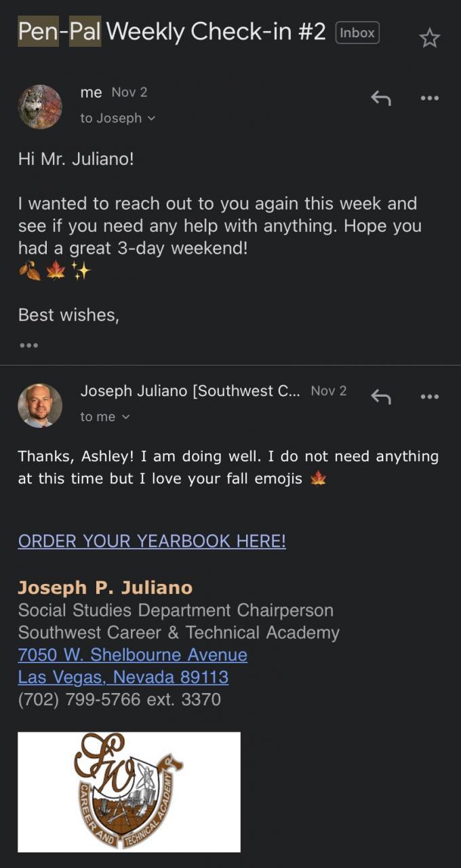The height and width of the screenshot is (868, 461).
Task: Tap the Southwest Career and Technical Academy logo
Action: pyautogui.click(x=129, y=791)
